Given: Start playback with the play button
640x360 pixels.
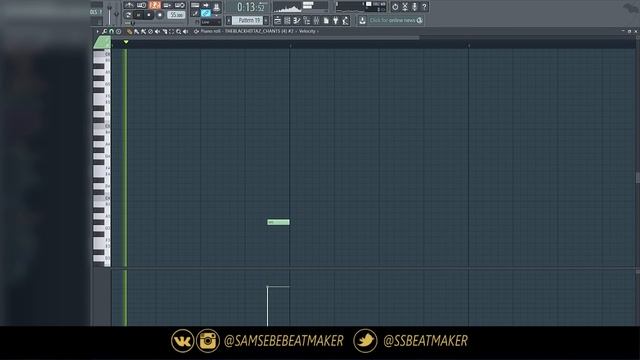Looking at the screenshot, I should pyautogui.click(x=139, y=15).
